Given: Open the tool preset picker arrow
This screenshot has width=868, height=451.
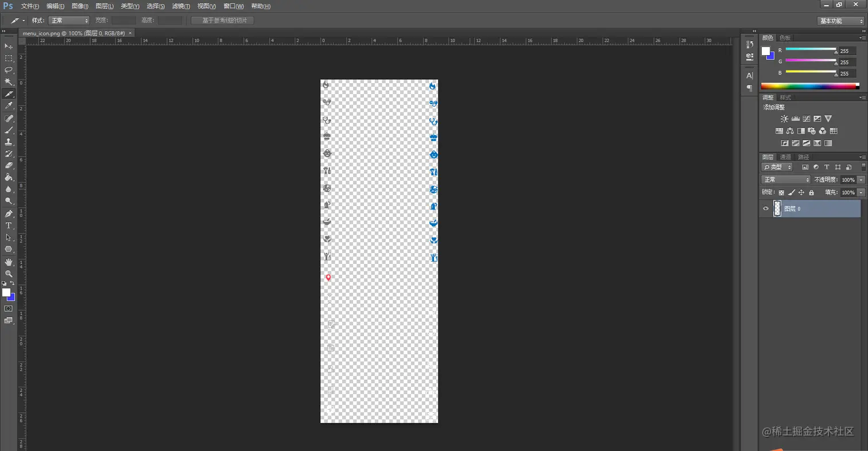Looking at the screenshot, I should coord(24,21).
